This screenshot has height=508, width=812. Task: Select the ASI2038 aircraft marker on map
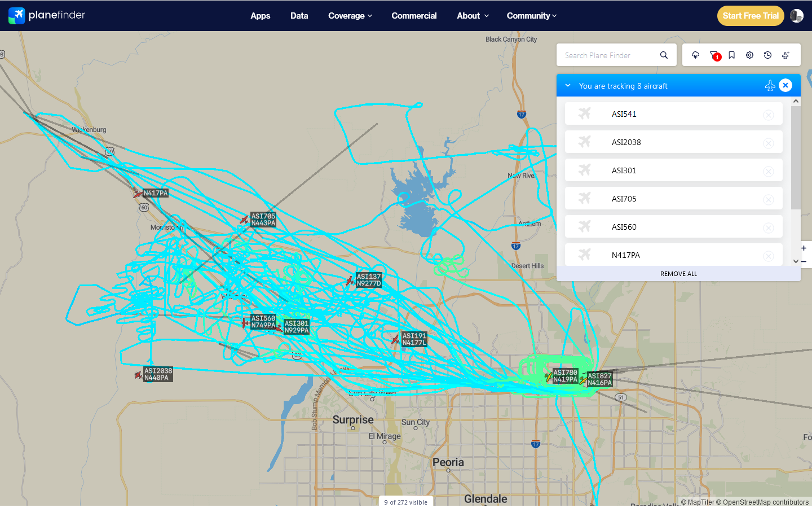click(138, 375)
